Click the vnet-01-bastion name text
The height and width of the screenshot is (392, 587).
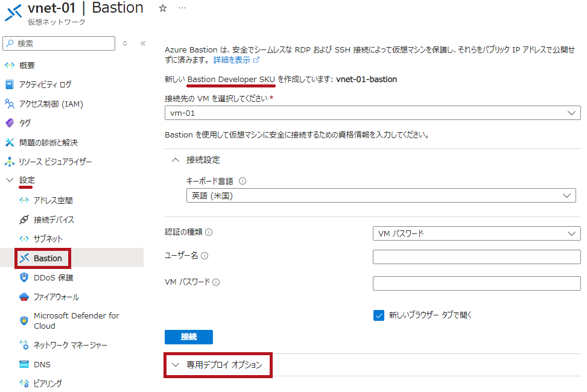pos(367,80)
